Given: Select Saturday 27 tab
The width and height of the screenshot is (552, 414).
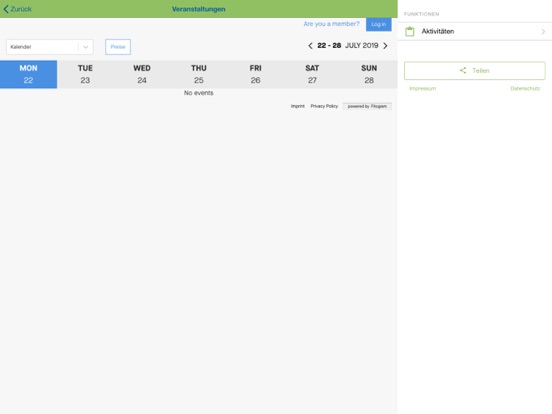Looking at the screenshot, I should pyautogui.click(x=312, y=74).
